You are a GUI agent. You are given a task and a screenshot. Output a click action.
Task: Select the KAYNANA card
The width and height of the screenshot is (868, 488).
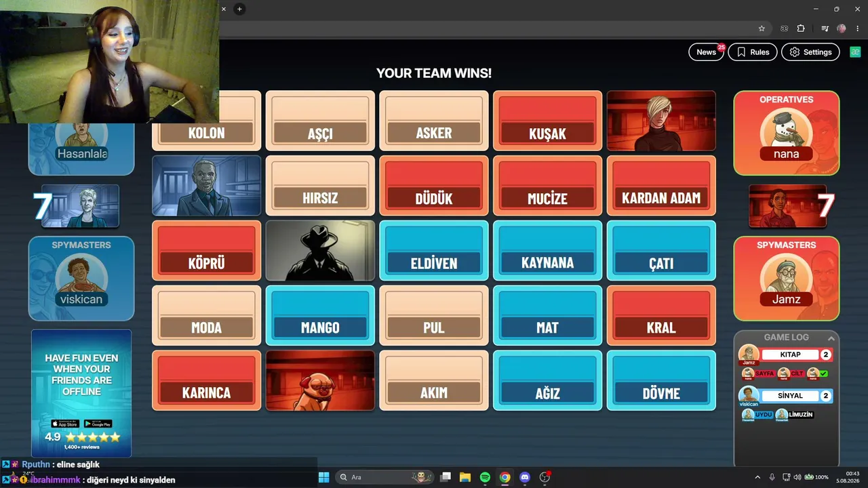click(x=547, y=251)
